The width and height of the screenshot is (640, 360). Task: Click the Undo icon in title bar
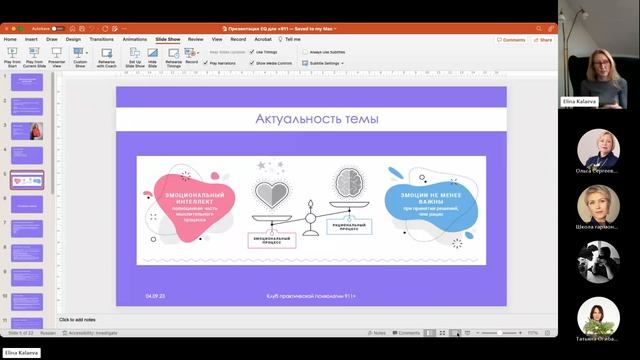tap(93, 29)
